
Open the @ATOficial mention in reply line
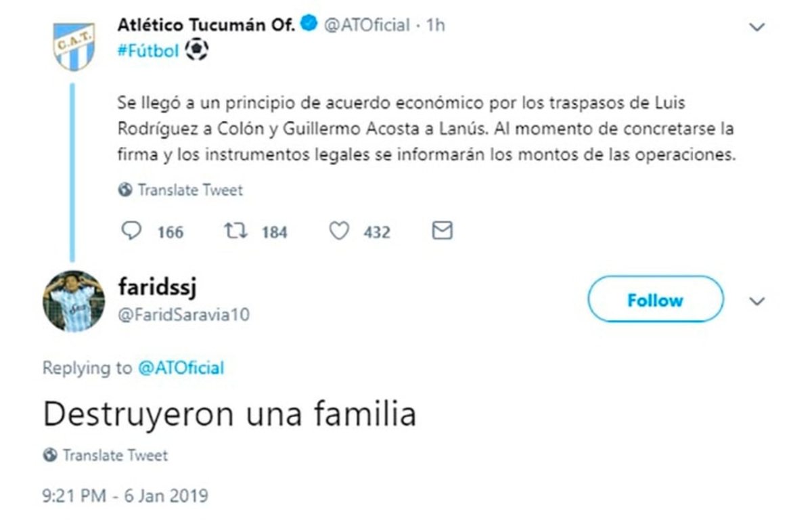[x=181, y=368]
